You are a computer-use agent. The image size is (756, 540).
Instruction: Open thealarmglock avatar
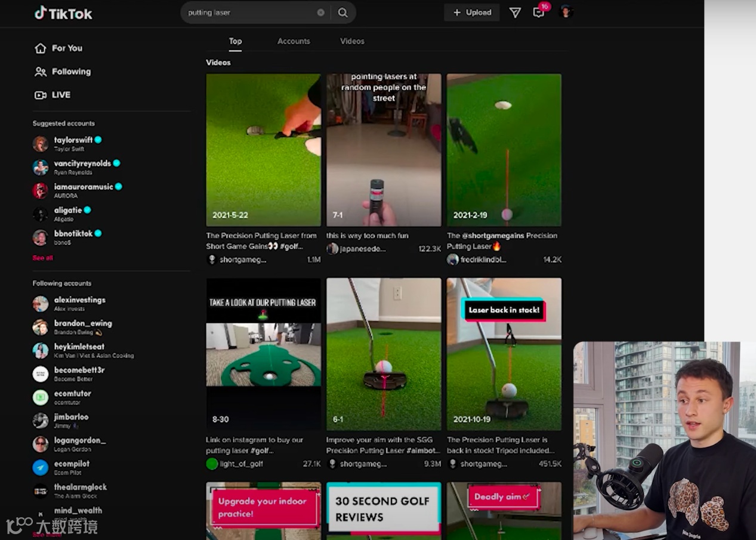40,491
